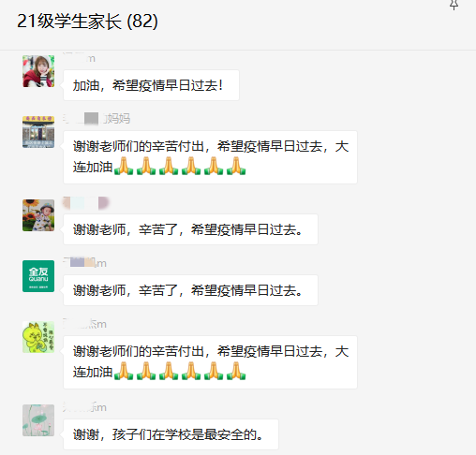The width and height of the screenshot is (476, 455).
Task: Open the storefront avatar profile
Action: [x=38, y=132]
